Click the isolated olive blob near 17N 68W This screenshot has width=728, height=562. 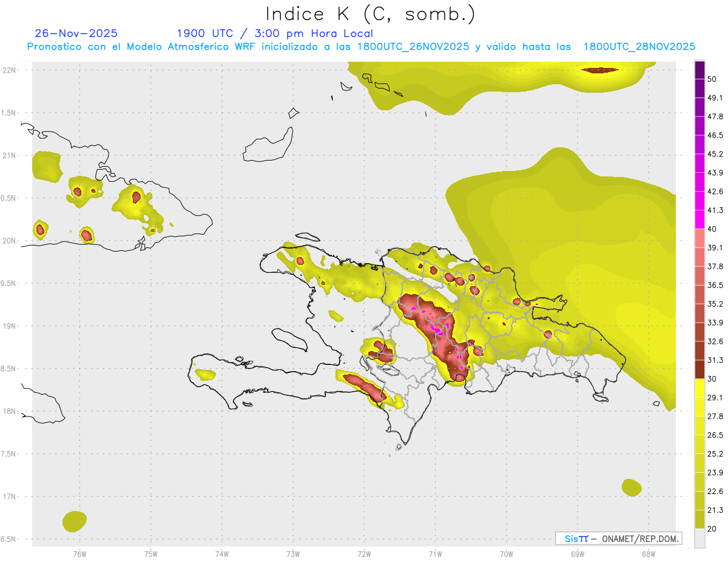[632, 487]
